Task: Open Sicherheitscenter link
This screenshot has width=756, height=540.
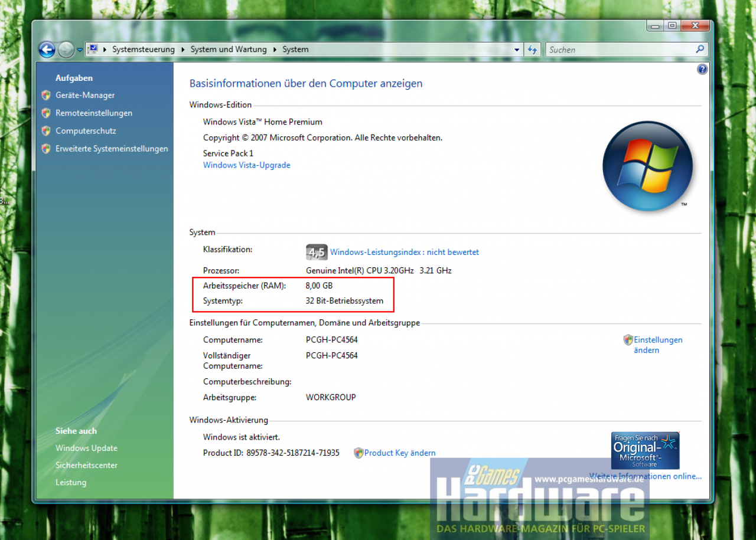Action: [x=86, y=465]
